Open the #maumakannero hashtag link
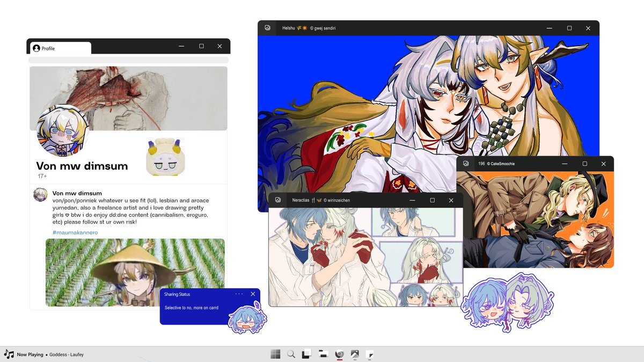644x362 pixels. click(75, 232)
